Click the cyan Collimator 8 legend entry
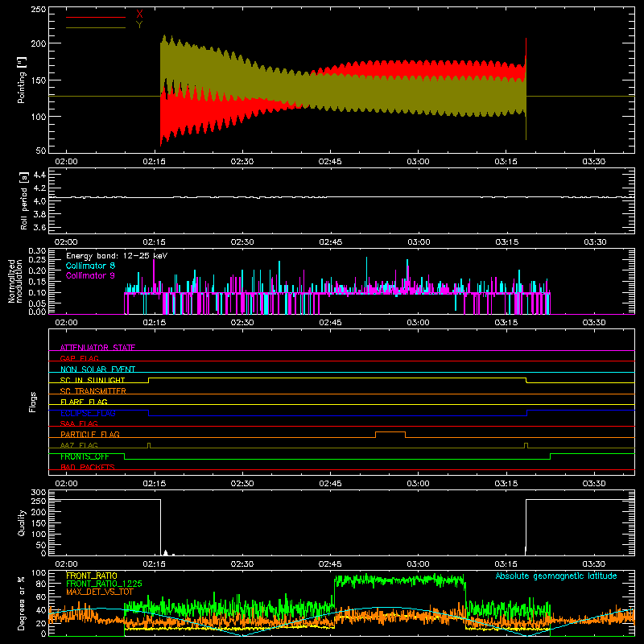Screen dimensions: 644x644 90,266
